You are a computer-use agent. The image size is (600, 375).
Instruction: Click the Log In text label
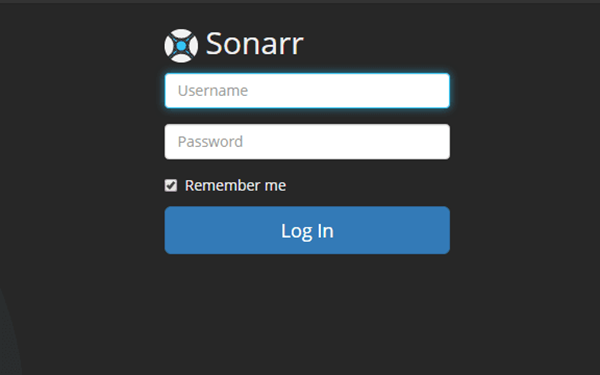pyautogui.click(x=307, y=231)
